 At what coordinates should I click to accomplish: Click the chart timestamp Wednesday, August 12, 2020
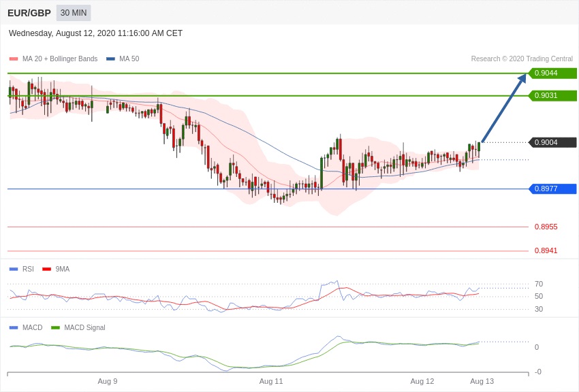click(x=95, y=33)
